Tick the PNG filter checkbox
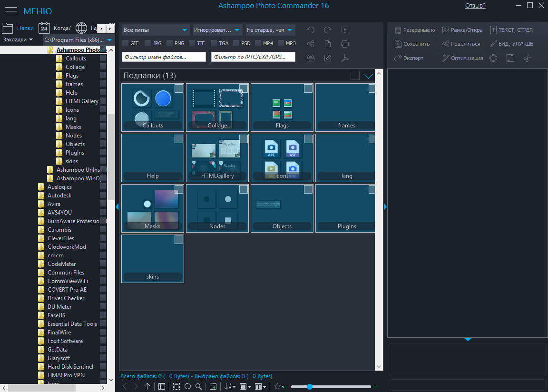548x392 pixels. coord(170,43)
